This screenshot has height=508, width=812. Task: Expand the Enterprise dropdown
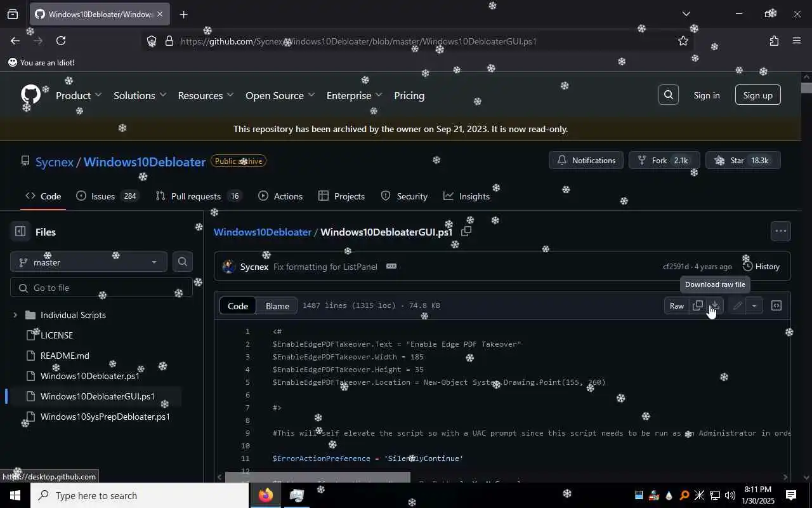point(354,95)
